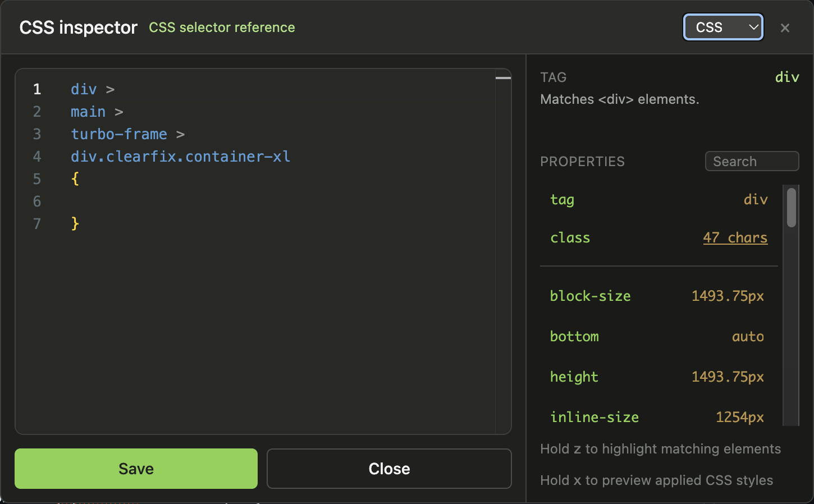Focus the properties Search field
The height and width of the screenshot is (504, 814).
(752, 162)
